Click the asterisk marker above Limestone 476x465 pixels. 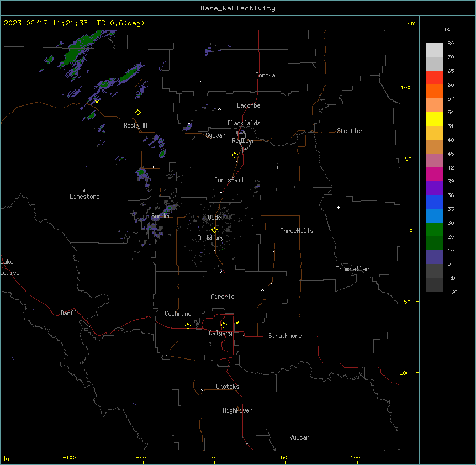(x=84, y=191)
